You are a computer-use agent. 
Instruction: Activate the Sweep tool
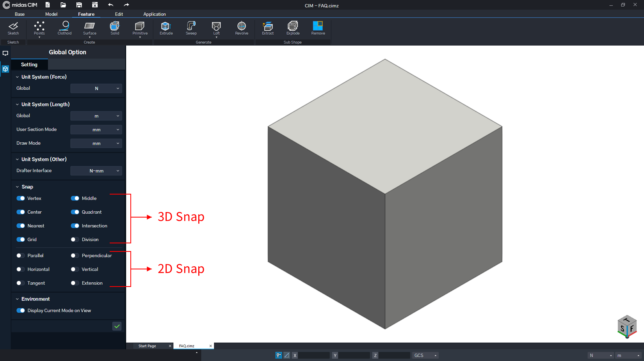pos(191,28)
